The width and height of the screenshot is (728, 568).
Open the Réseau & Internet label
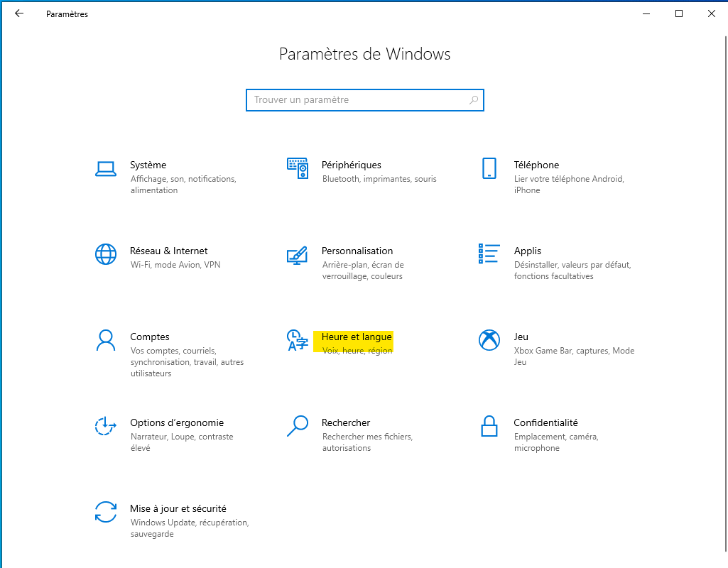coord(168,251)
